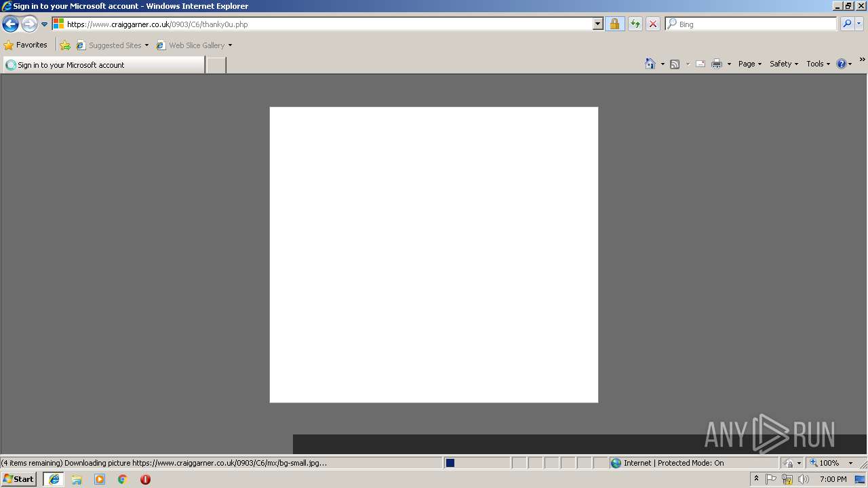Click the page loading progress indicator
This screenshot has width=868, height=488.
(x=477, y=463)
